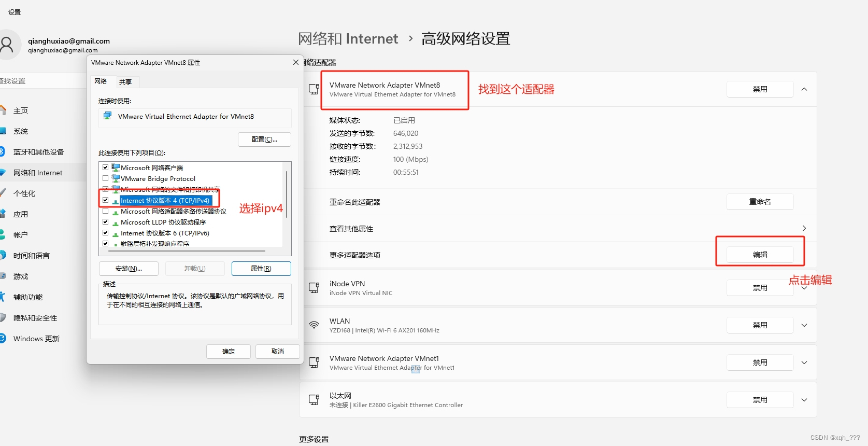Viewport: 868px width, 446px height.
Task: Toggle Microsoft 网络适配器多路传送器协议 checkbox
Action: (106, 211)
